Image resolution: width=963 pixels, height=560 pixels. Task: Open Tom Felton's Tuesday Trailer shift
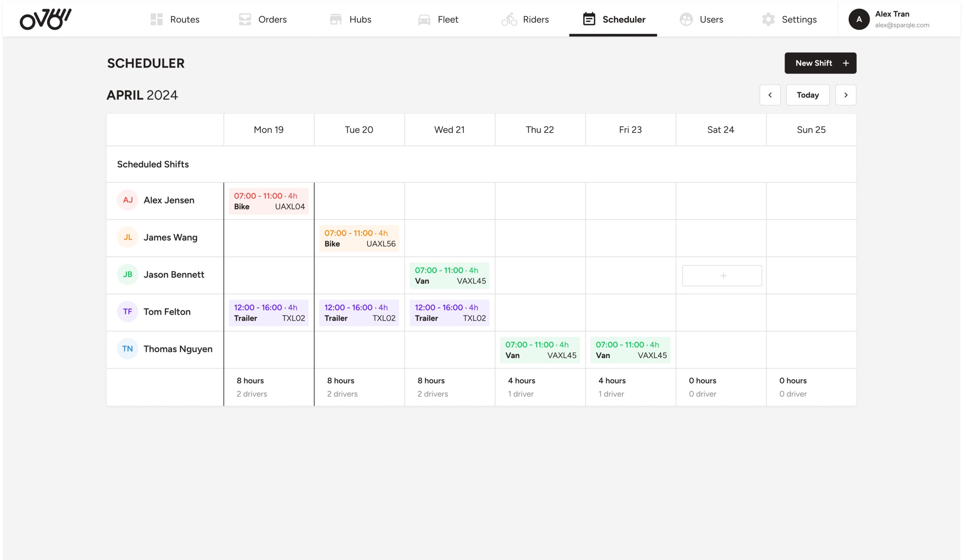point(359,313)
